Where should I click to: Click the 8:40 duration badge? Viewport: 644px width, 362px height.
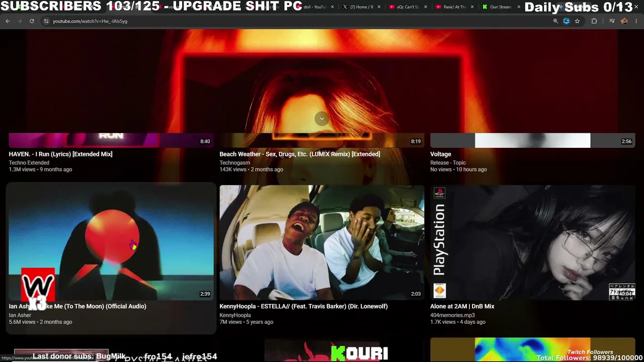(x=205, y=141)
